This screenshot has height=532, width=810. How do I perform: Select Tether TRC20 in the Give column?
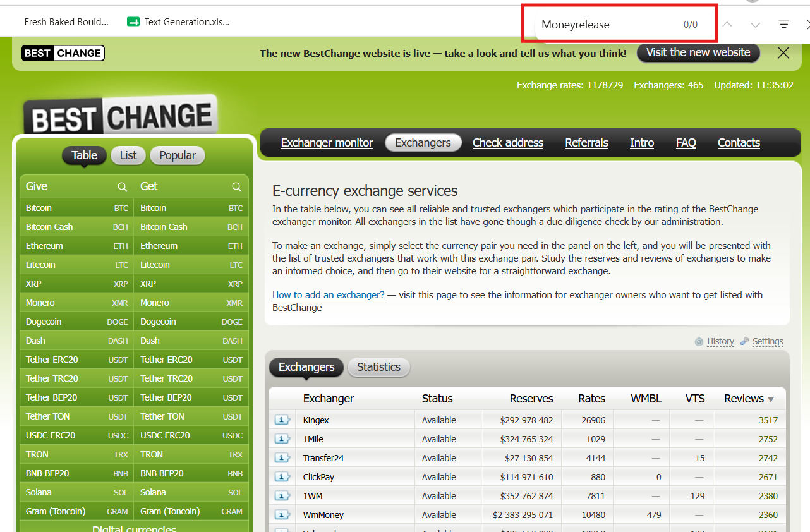(x=76, y=378)
